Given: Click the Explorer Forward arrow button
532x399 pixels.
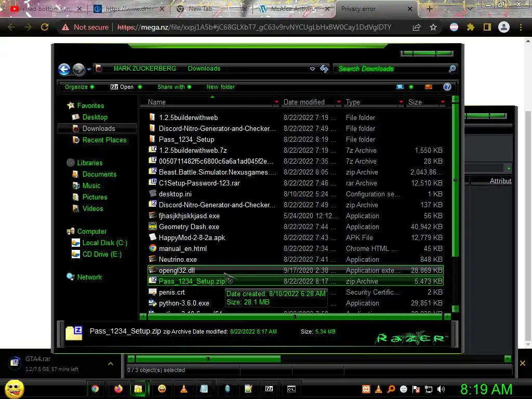Looking at the screenshot, I should click(x=79, y=69).
